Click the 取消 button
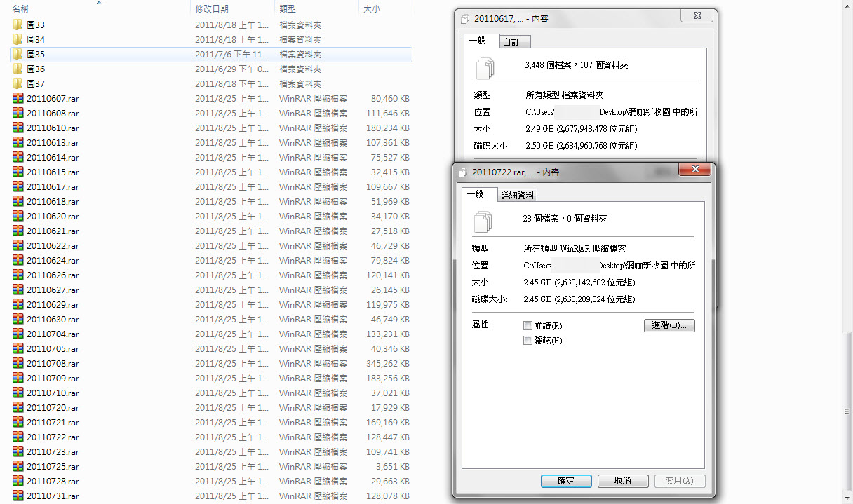This screenshot has width=853, height=504. click(x=622, y=481)
